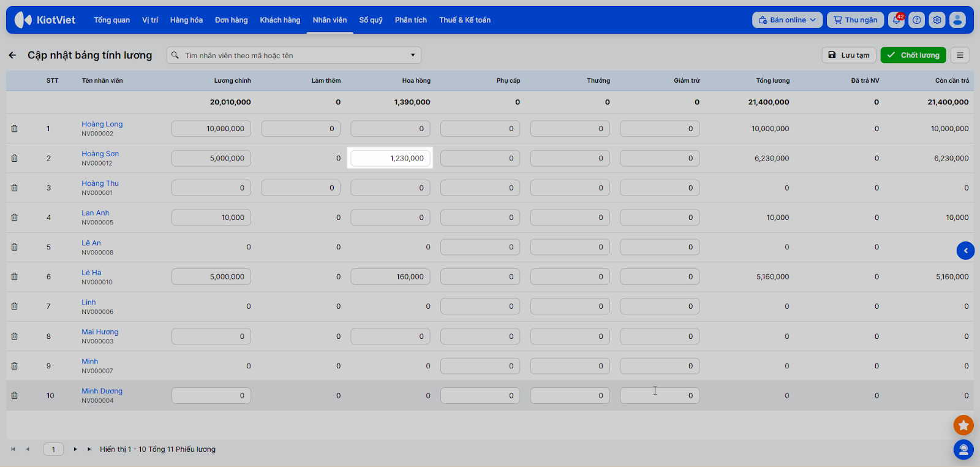Delete Linh payslip row
The image size is (980, 467).
14,306
